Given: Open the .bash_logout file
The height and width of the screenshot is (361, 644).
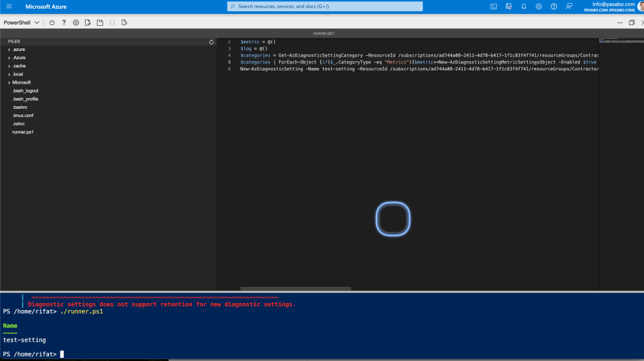Looking at the screenshot, I should [x=25, y=91].
